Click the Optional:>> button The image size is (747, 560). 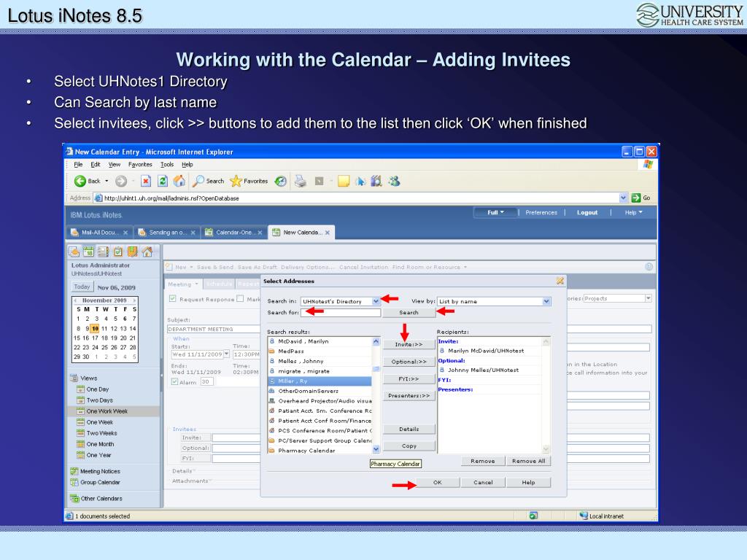click(409, 362)
